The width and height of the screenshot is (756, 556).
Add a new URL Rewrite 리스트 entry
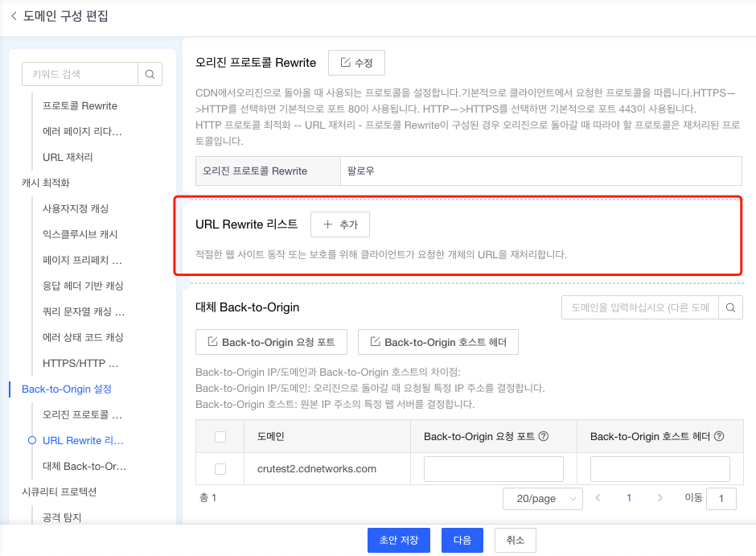(x=340, y=224)
